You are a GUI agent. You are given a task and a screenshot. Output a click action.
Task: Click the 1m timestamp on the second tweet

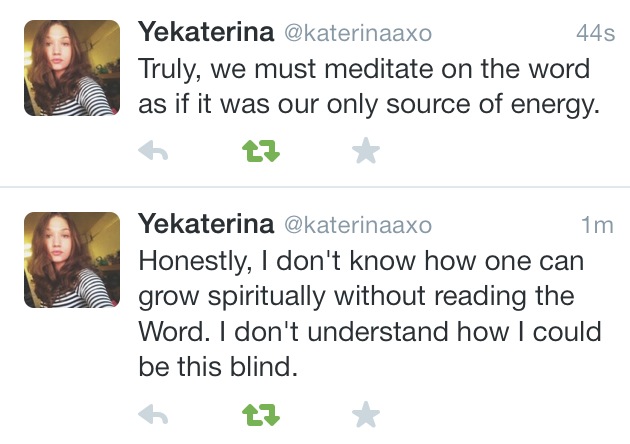598,225
